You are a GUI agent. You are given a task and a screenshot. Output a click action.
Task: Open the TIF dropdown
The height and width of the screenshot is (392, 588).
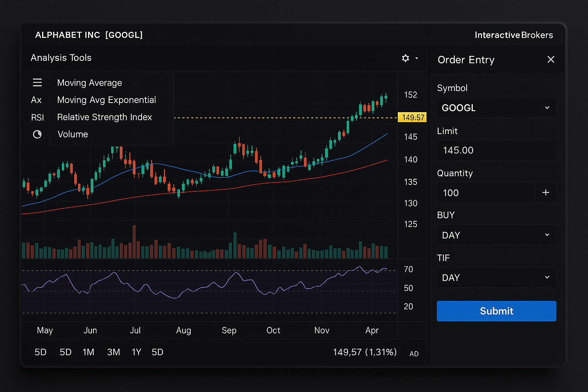(x=496, y=278)
